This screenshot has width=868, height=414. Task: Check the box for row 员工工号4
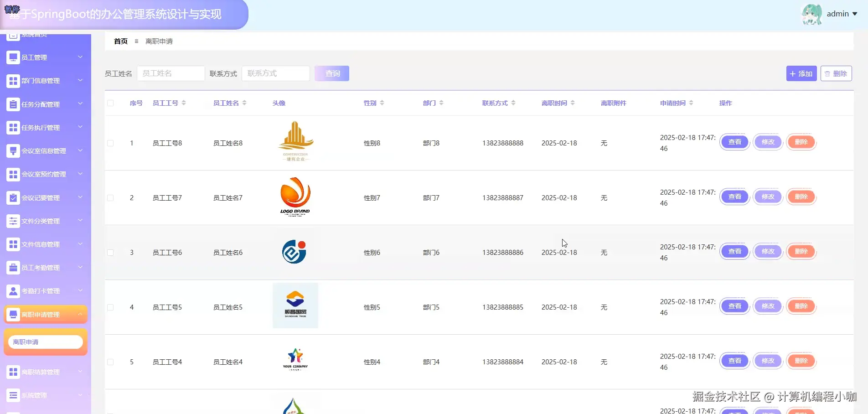click(110, 362)
